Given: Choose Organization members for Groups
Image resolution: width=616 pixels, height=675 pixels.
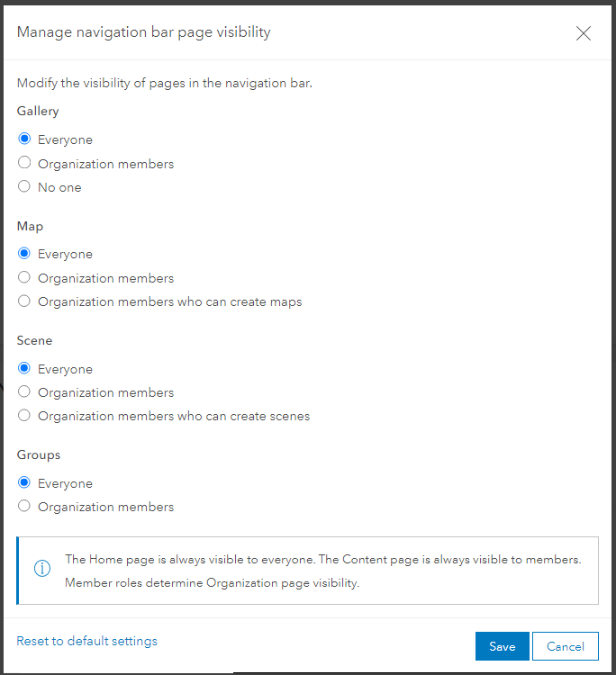Looking at the screenshot, I should pyautogui.click(x=24, y=506).
